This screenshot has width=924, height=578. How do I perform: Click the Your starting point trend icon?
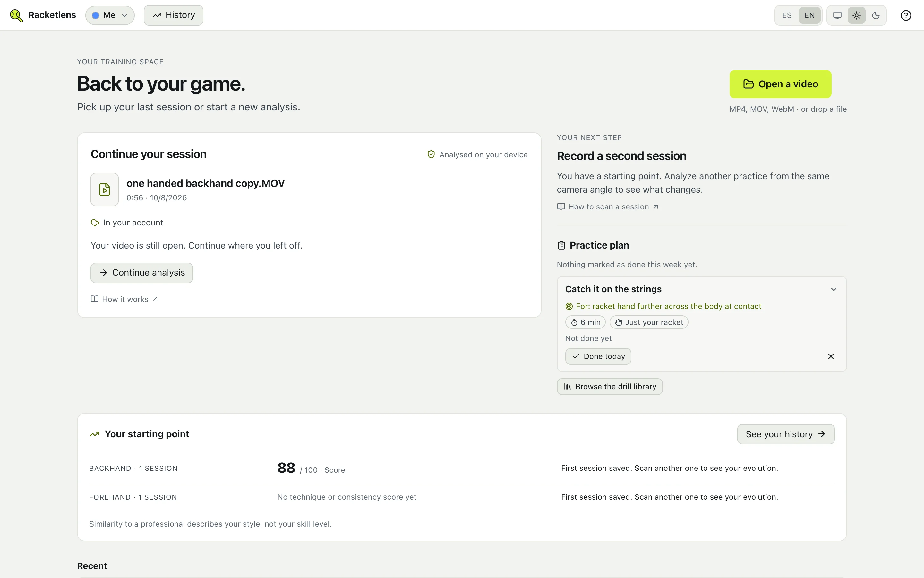(94, 434)
